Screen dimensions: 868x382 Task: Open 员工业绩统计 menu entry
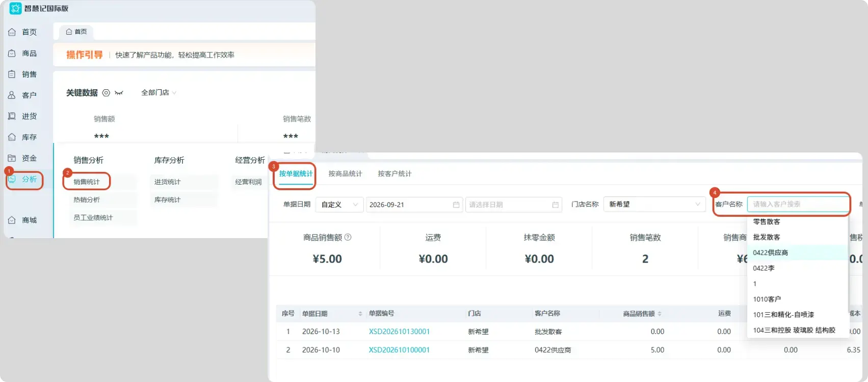[x=93, y=218]
